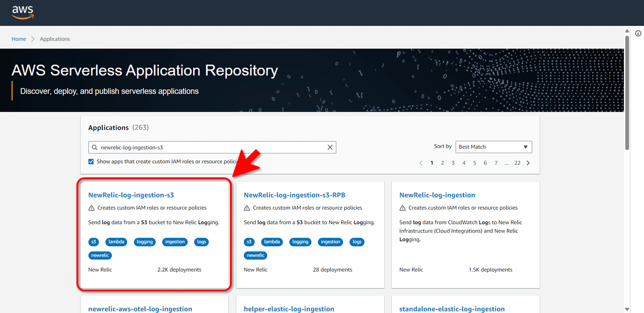
Task: Select page 22 in pagination
Action: (x=517, y=163)
